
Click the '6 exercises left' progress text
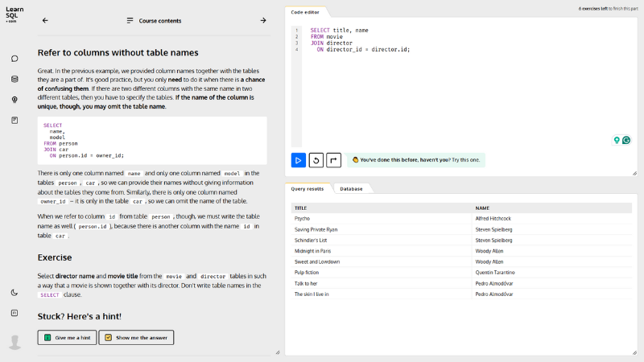(x=593, y=9)
